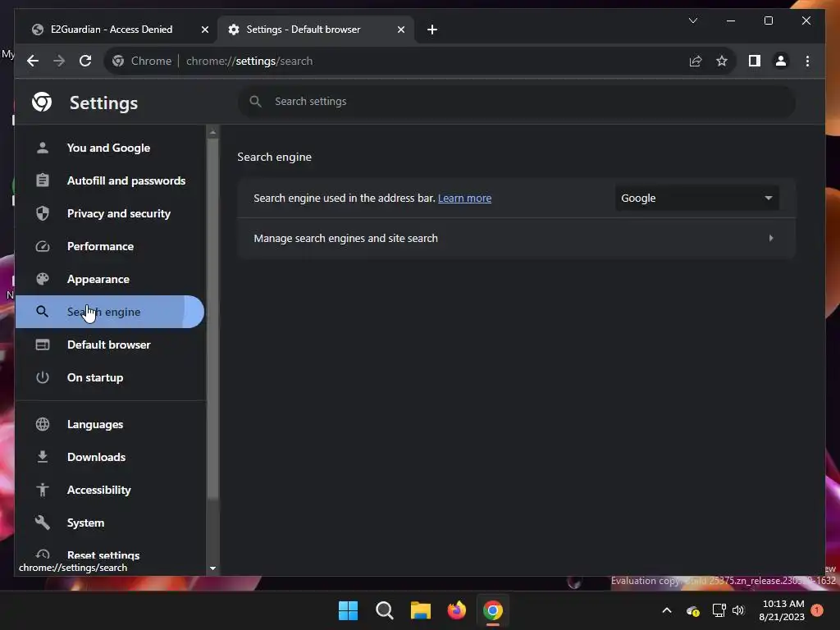The image size is (840, 630).
Task: Click the sidebar scrollbar thumb
Action: pyautogui.click(x=212, y=319)
